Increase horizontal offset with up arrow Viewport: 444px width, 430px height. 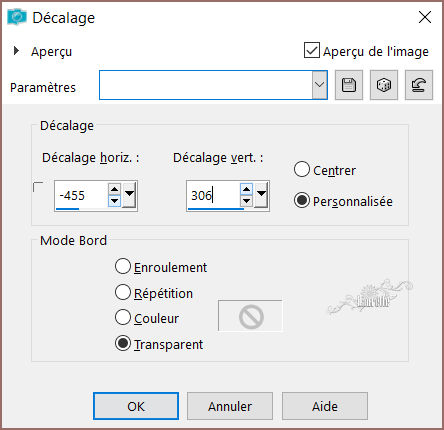[114, 190]
